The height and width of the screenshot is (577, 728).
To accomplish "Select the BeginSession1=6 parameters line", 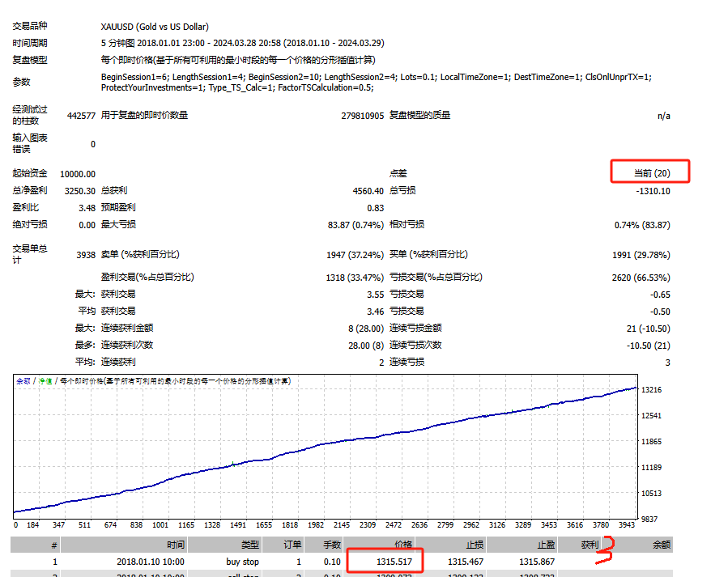I will point(377,77).
